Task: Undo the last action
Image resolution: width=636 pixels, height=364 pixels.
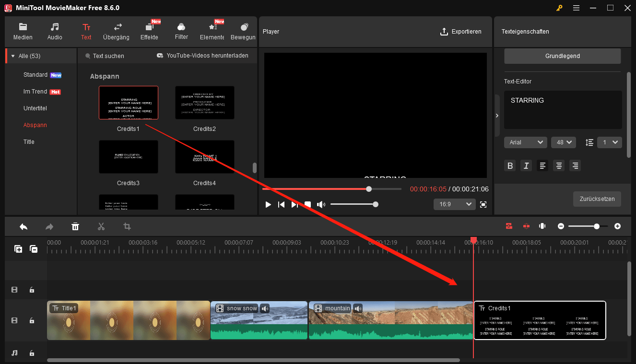Action: pyautogui.click(x=24, y=226)
